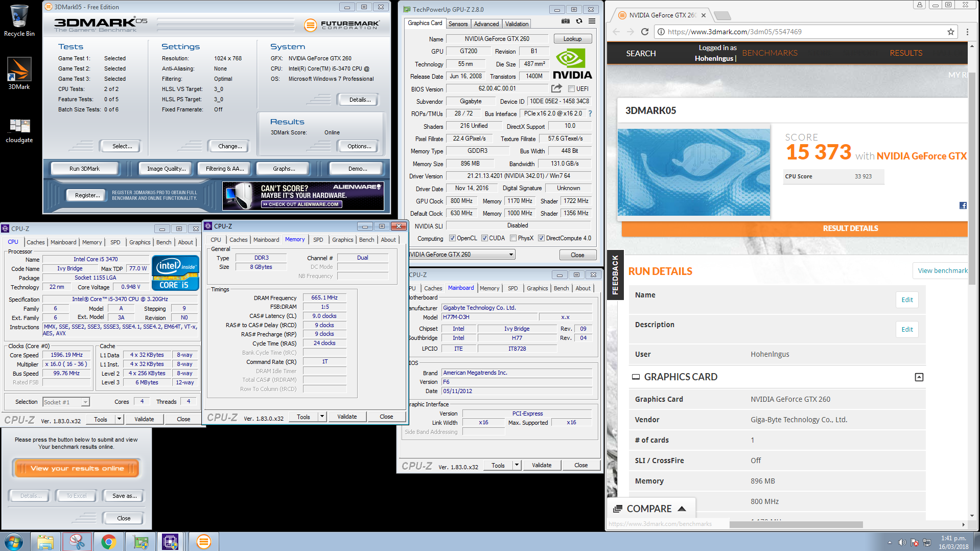Image resolution: width=980 pixels, height=551 pixels.
Task: Open the cloudgate desktop icon
Action: (19, 130)
